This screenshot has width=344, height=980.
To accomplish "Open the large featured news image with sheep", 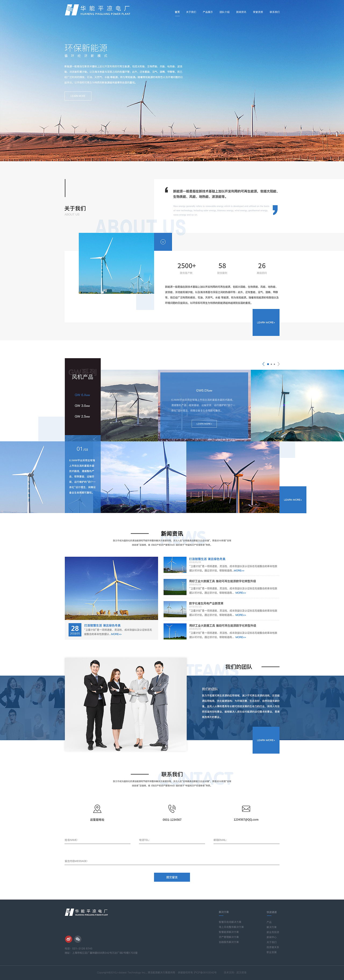I will coord(112,588).
